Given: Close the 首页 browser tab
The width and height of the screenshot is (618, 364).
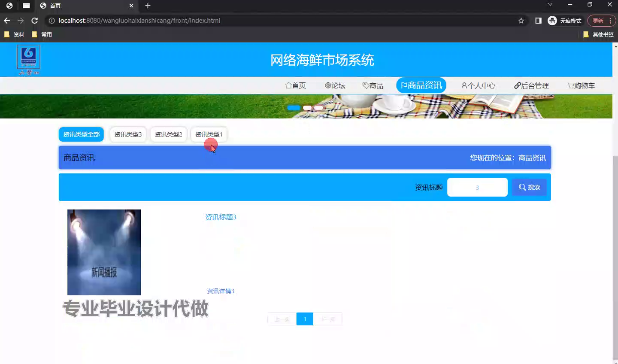Looking at the screenshot, I should [x=131, y=6].
